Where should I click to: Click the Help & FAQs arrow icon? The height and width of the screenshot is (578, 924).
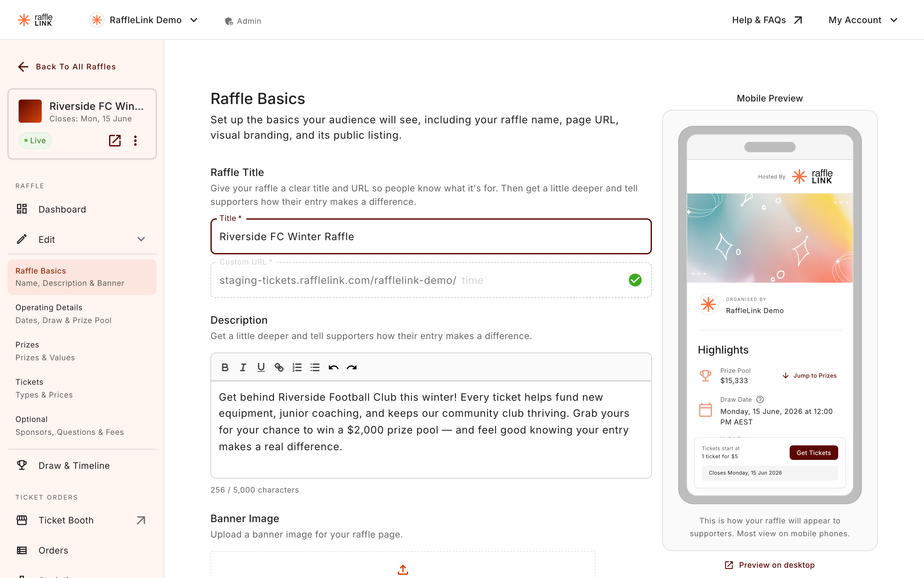pyautogui.click(x=798, y=20)
